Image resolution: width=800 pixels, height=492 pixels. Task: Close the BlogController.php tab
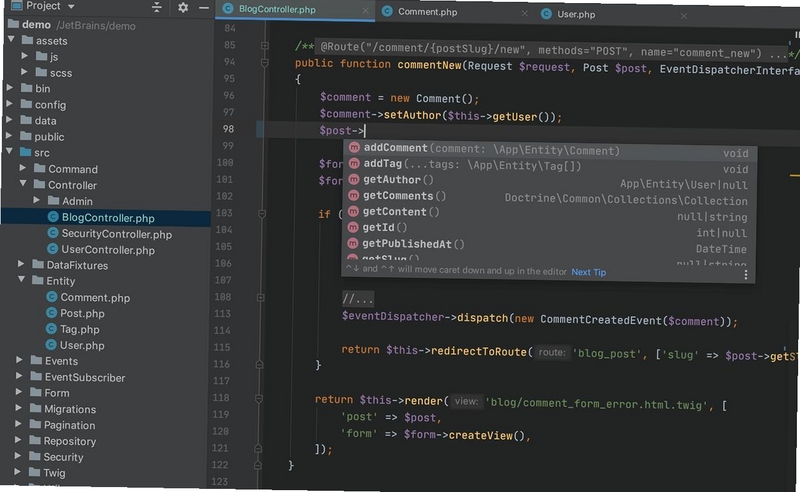pos(365,10)
